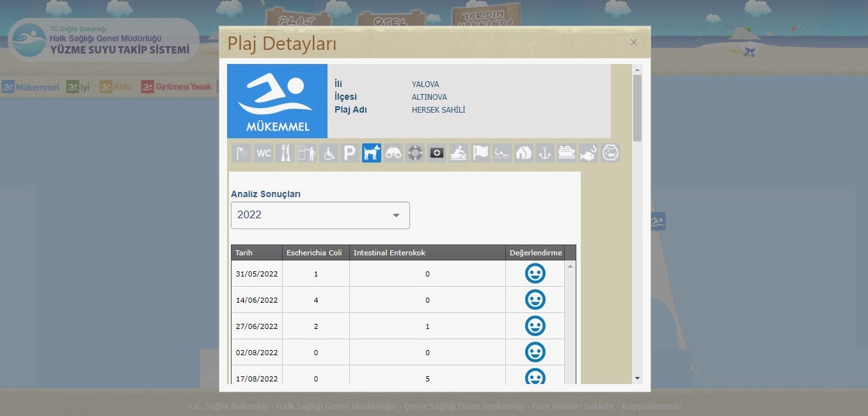Click the Escherichia Coli column header
Image resolution: width=868 pixels, height=416 pixels.
click(x=315, y=253)
